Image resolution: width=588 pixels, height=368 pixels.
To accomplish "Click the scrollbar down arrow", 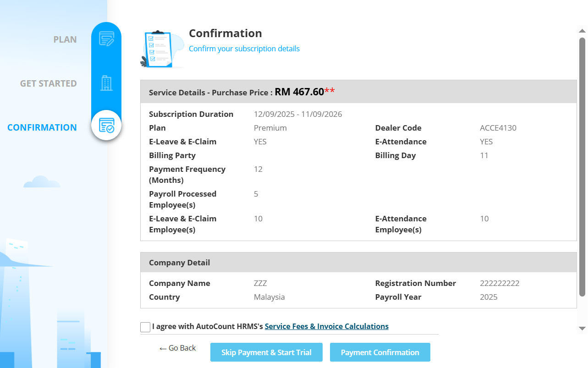I will pyautogui.click(x=582, y=328).
